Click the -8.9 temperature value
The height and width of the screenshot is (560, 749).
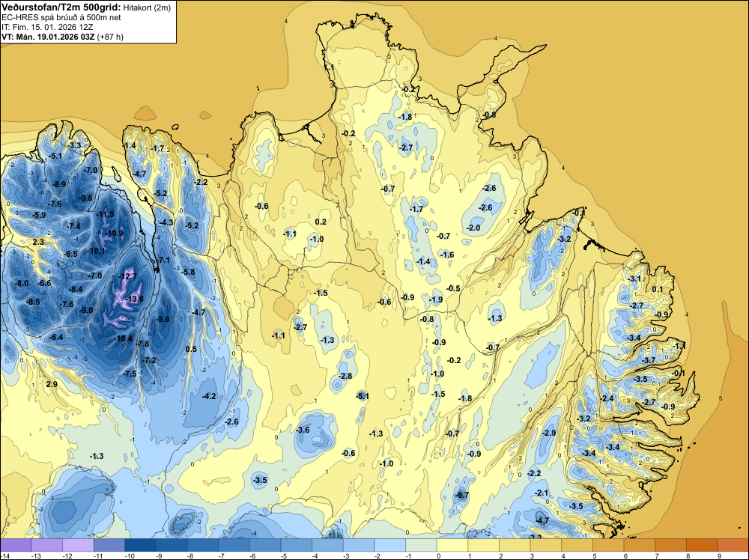[60, 184]
